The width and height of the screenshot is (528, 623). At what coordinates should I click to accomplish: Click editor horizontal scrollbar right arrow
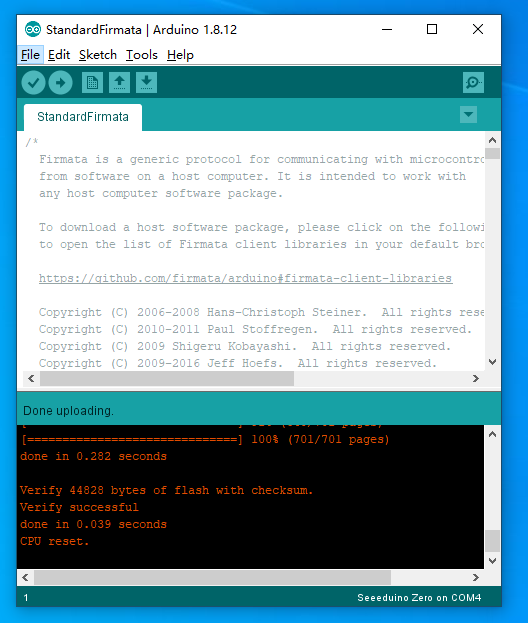pyautogui.click(x=476, y=379)
